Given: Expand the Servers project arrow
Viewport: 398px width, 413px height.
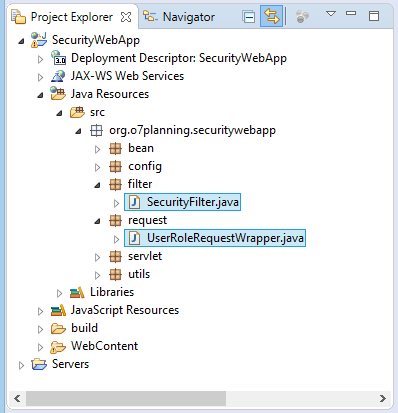Looking at the screenshot, I should (21, 365).
